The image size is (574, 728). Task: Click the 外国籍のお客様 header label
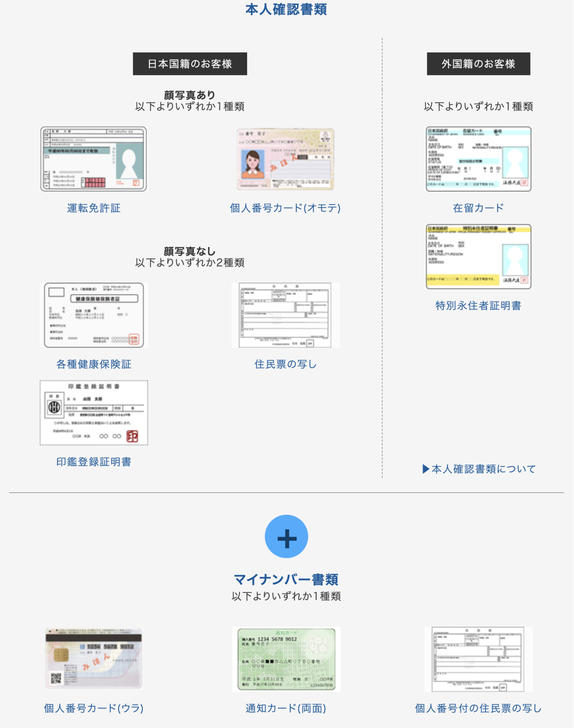[478, 64]
